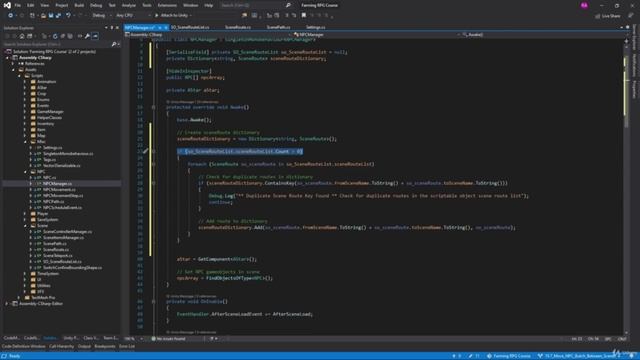Image resolution: width=640 pixels, height=360 pixels.
Task: Open the Breakpoints panel tab
Action: 105,347
